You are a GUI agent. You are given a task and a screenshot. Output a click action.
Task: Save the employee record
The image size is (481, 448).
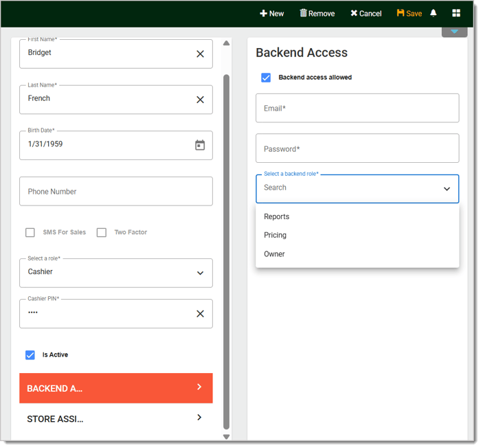coord(410,14)
